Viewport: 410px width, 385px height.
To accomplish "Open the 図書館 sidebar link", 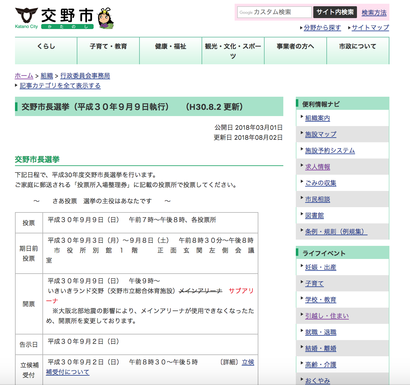I will 314,216.
